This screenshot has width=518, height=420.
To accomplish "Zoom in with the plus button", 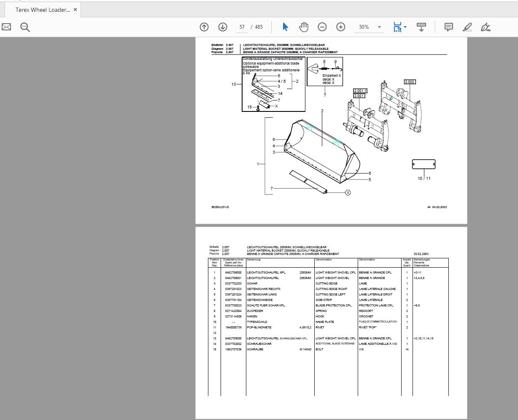I will (341, 27).
